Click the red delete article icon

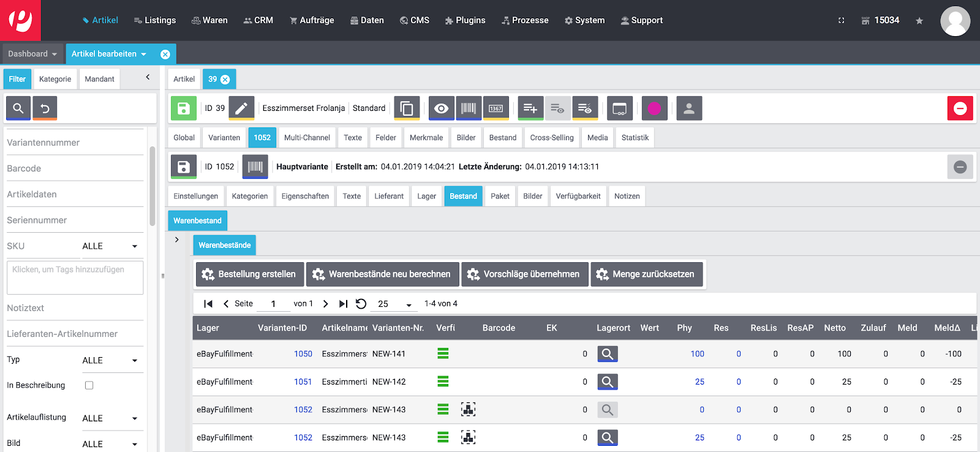pos(960,108)
